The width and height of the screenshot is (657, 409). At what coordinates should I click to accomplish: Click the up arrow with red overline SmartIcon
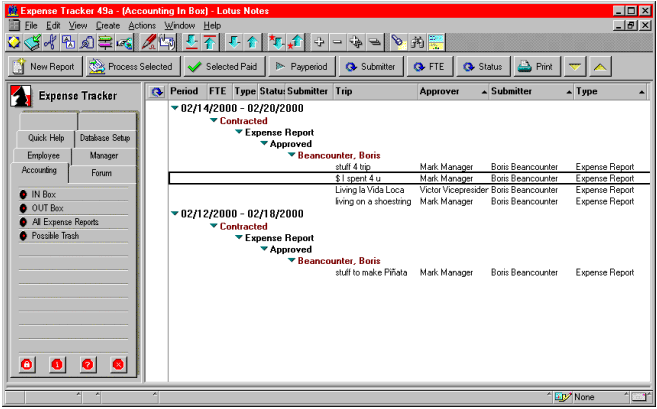tap(210, 42)
